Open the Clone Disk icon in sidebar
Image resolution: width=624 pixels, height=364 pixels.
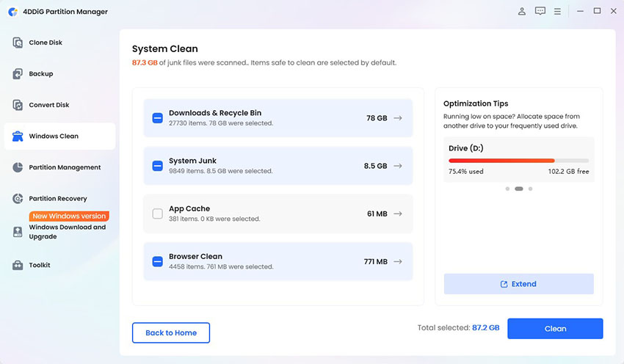[x=18, y=43]
